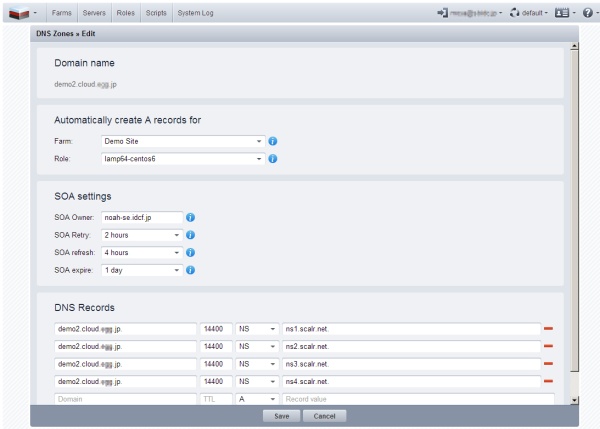This screenshot has width=600, height=429.
Task: Open record type dropdown for ns2.scalr.net.
Action: point(271,346)
